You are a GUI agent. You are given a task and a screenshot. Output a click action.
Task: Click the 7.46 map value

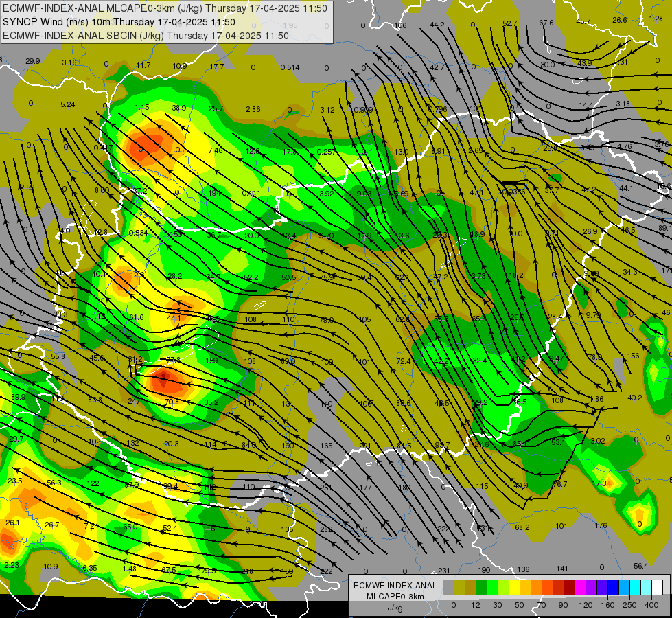tap(216, 150)
